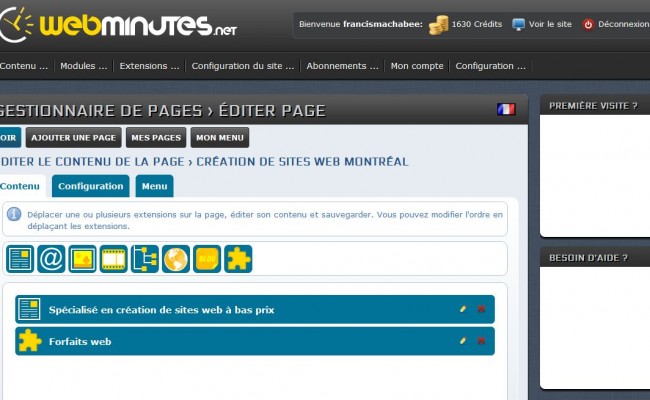650x400 pixels.
Task: Open the Modules dropdown menu
Action: click(x=83, y=66)
